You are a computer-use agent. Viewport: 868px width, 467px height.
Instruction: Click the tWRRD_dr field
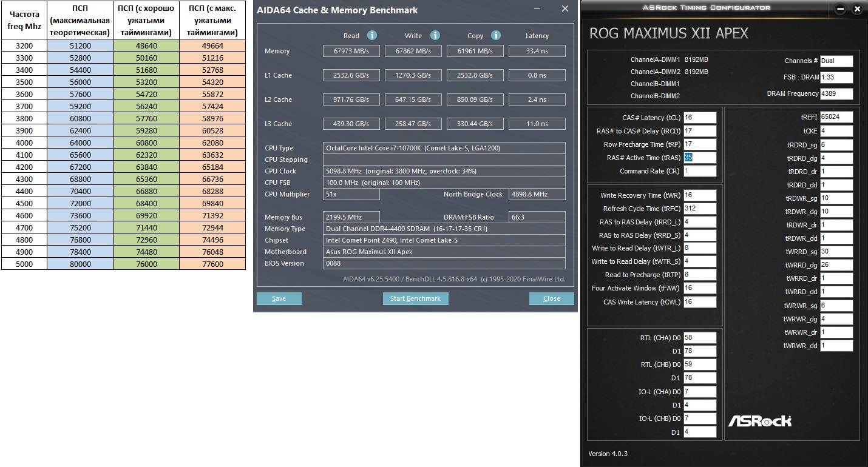[x=836, y=278]
